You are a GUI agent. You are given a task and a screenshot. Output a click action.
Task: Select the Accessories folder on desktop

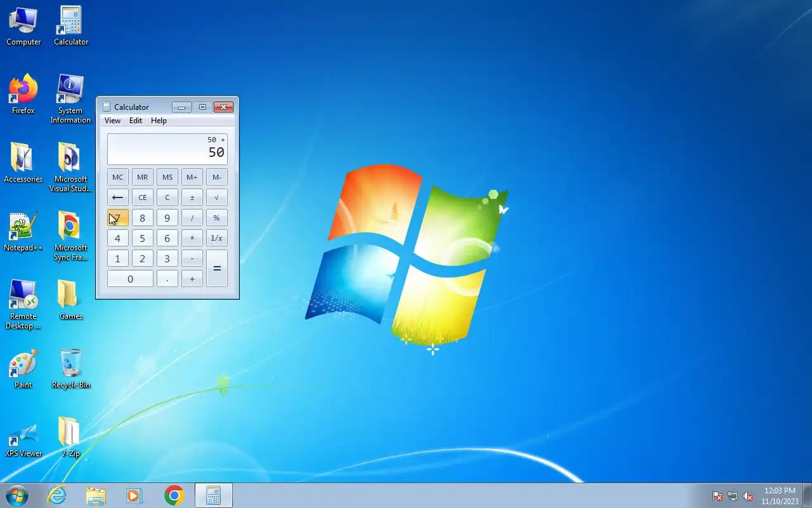click(23, 163)
